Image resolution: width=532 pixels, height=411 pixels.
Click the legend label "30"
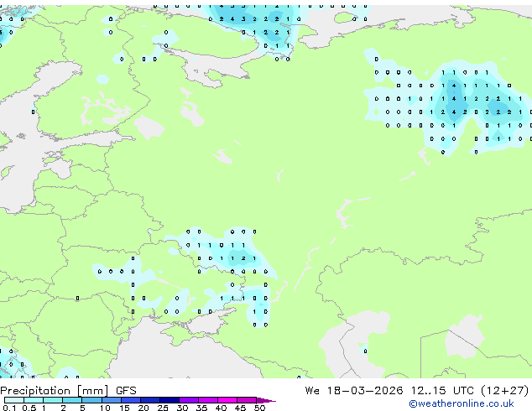pyautogui.click(x=183, y=408)
